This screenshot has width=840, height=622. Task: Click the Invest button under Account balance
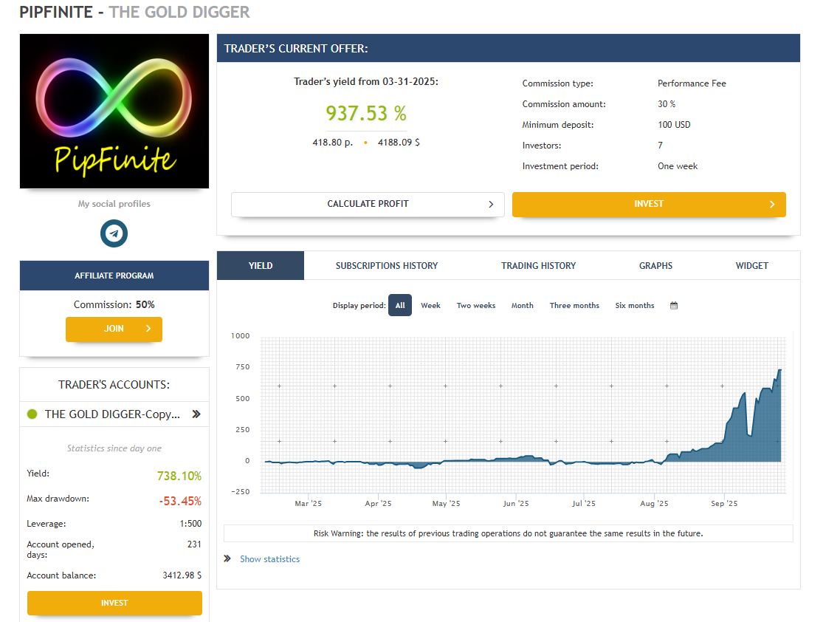[x=114, y=603]
